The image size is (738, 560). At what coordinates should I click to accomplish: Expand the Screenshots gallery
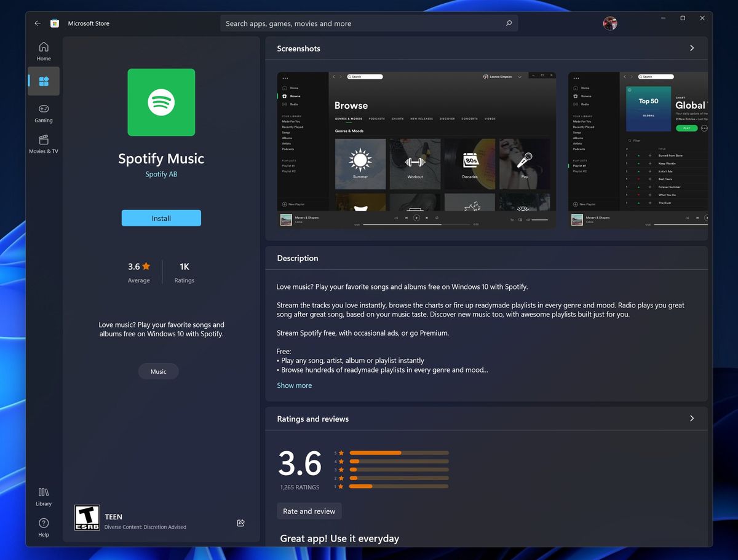click(x=691, y=47)
